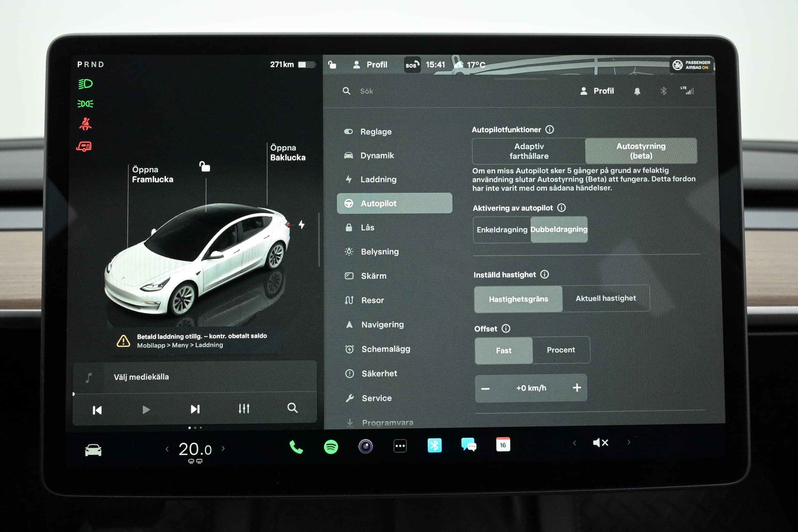798x532 pixels.
Task: Increase the cabin temperature with right arrow
Action: tap(223, 448)
